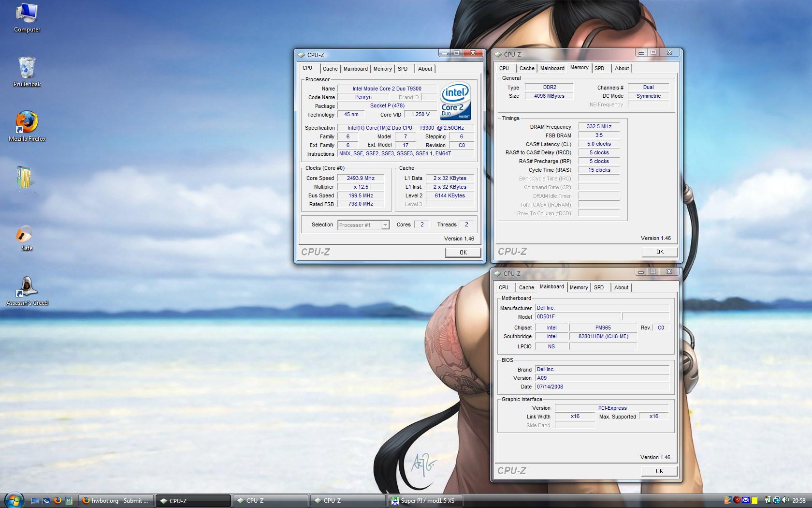Viewport: 812px width, 508px height.
Task: Click the DRAM Frequency value 332.5 MHz
Action: pyautogui.click(x=599, y=127)
